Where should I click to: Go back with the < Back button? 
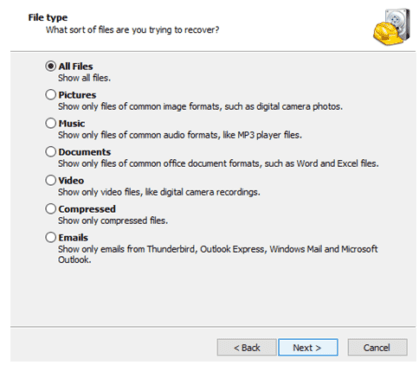tap(247, 348)
